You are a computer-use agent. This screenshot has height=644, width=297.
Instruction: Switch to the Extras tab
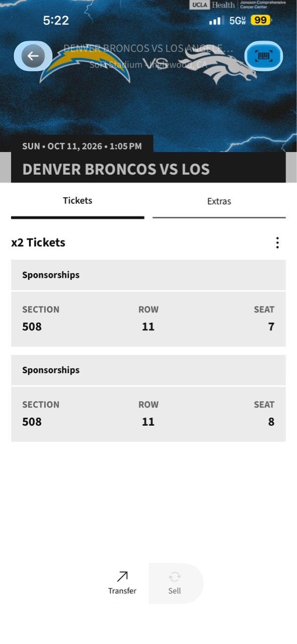(219, 201)
